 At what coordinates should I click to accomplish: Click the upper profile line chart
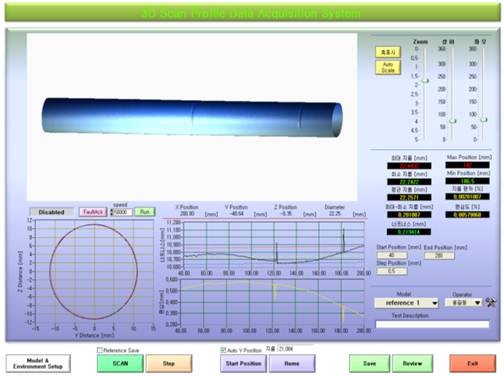tap(274, 244)
